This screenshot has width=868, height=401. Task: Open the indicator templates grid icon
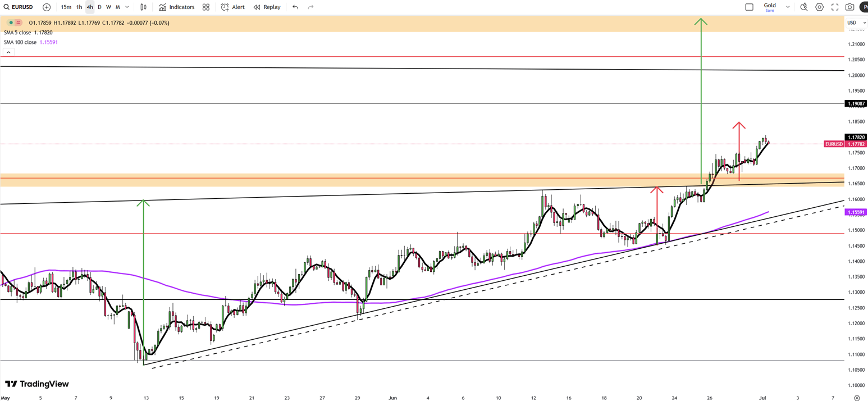tap(206, 7)
